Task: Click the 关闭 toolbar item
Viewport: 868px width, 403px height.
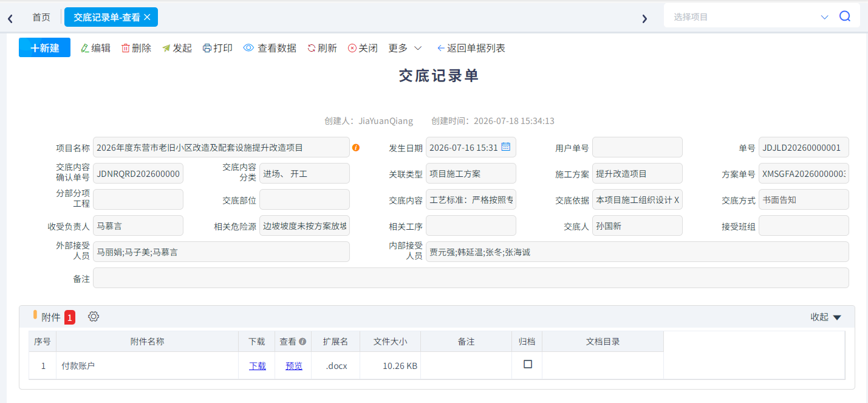Action: point(363,48)
